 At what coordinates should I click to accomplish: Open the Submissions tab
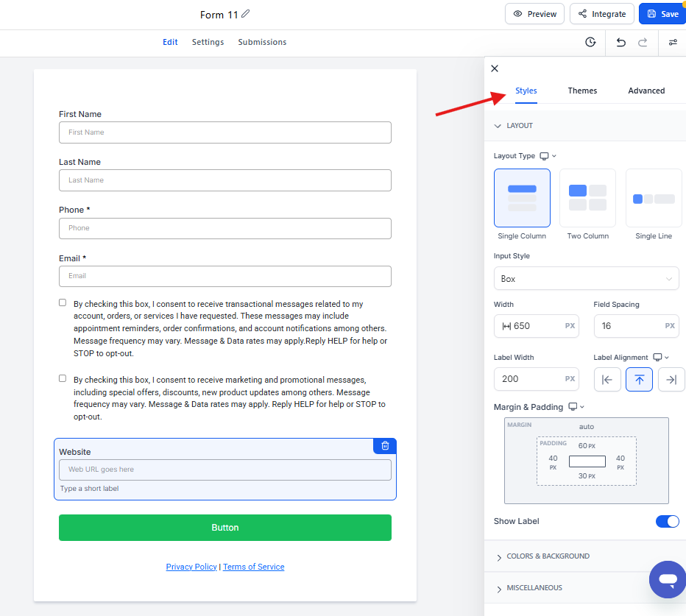click(262, 42)
